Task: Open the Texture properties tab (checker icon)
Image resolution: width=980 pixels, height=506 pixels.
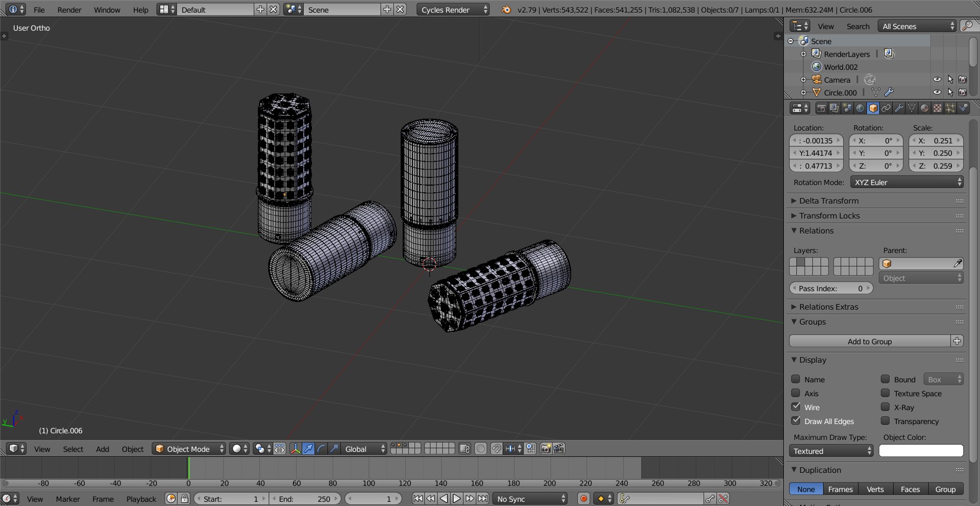Action: (938, 108)
